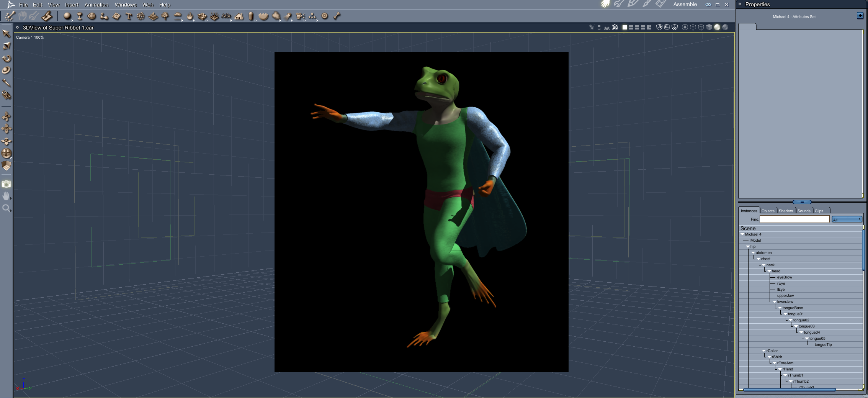Enable bounding box display mode
The image size is (868, 398).
693,28
